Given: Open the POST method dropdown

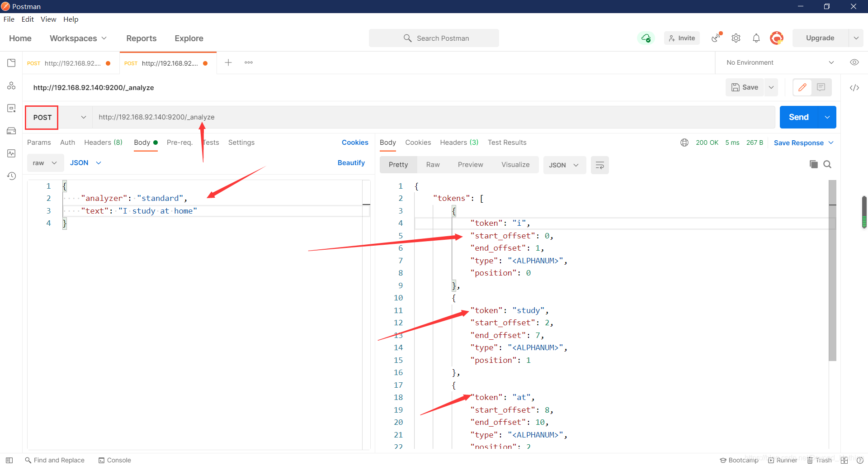Looking at the screenshot, I should tap(59, 117).
